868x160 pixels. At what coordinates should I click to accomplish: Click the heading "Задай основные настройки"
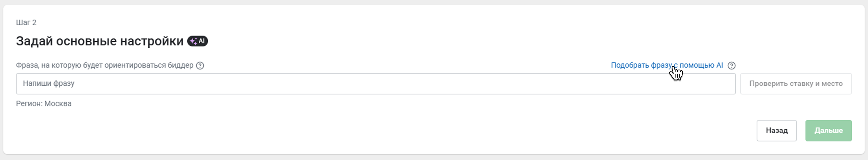tap(100, 41)
